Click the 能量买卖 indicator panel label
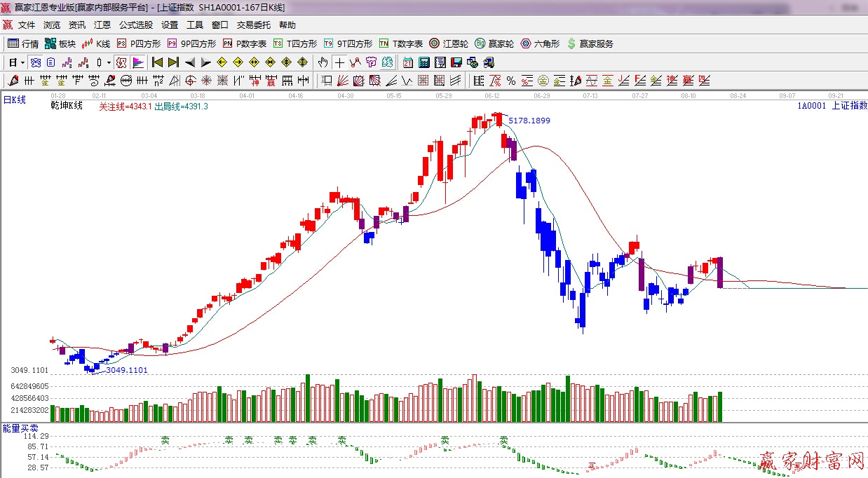This screenshot has width=868, height=478. pyautogui.click(x=20, y=428)
